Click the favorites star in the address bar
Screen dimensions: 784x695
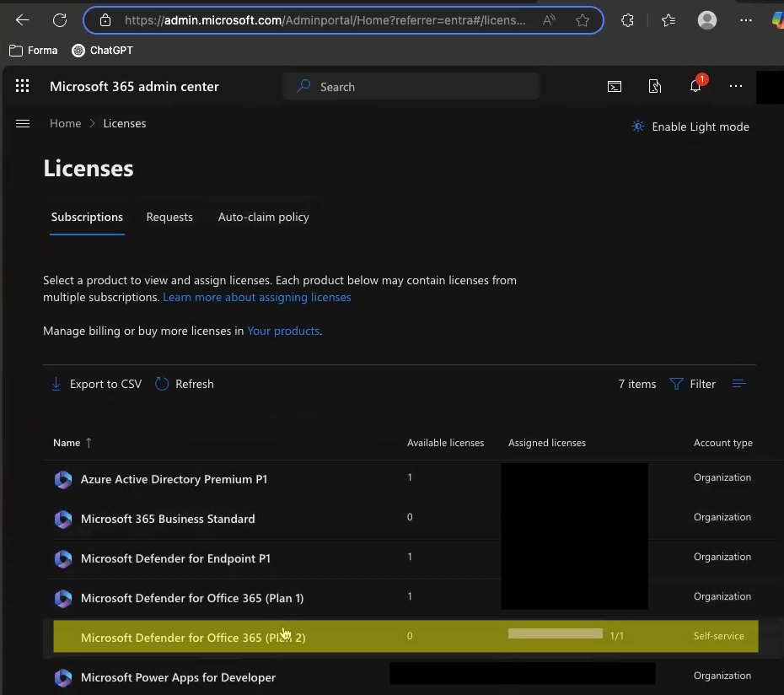point(583,20)
